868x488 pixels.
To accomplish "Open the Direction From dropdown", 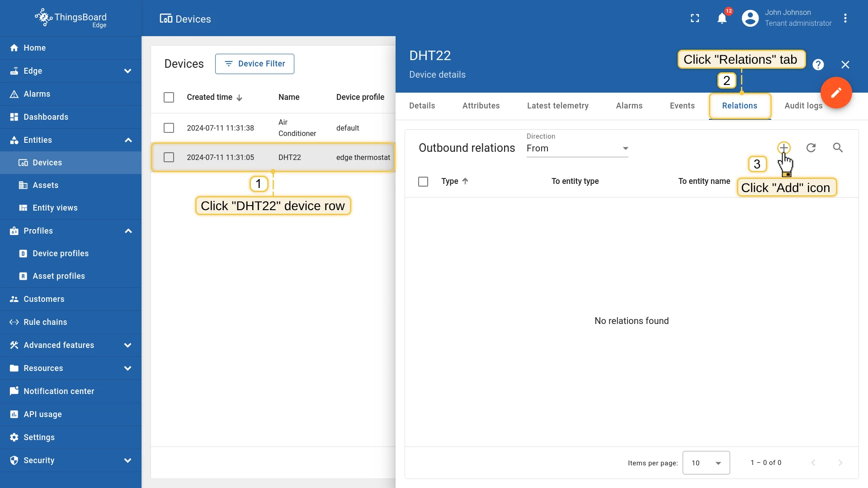I will pyautogui.click(x=577, y=148).
